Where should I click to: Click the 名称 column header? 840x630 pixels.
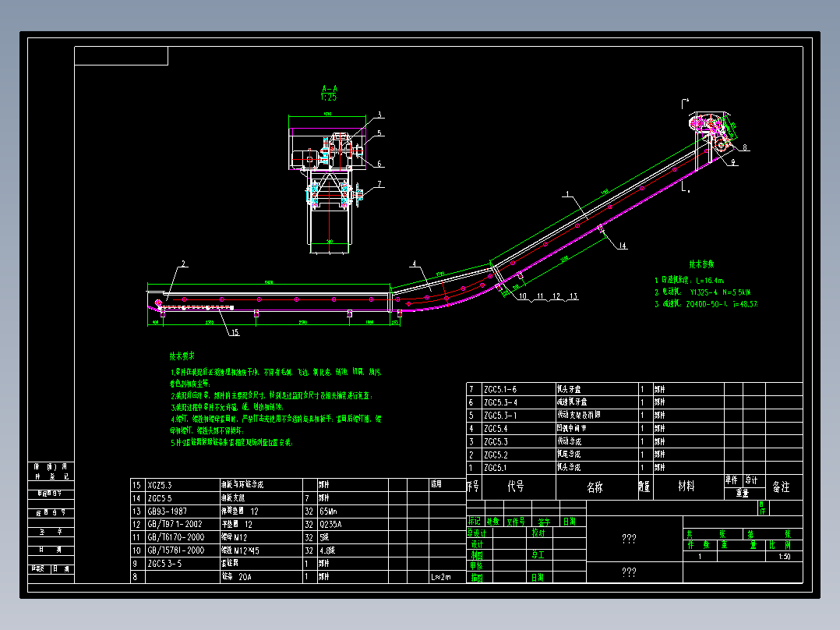[x=595, y=487]
